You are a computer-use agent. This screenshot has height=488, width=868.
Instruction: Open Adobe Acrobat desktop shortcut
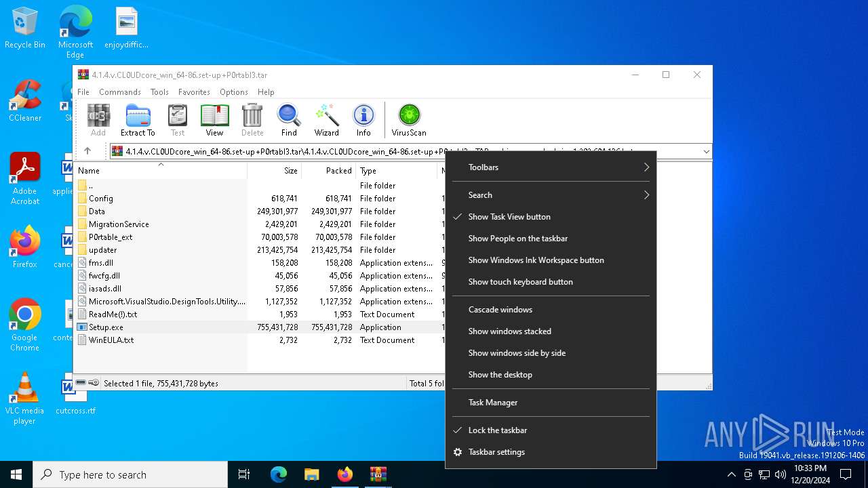[x=25, y=179]
